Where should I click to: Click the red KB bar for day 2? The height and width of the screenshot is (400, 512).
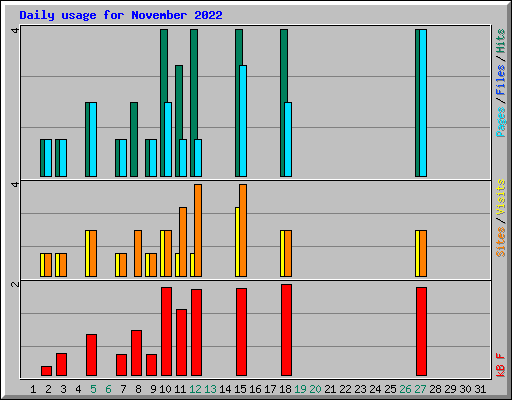(46, 371)
